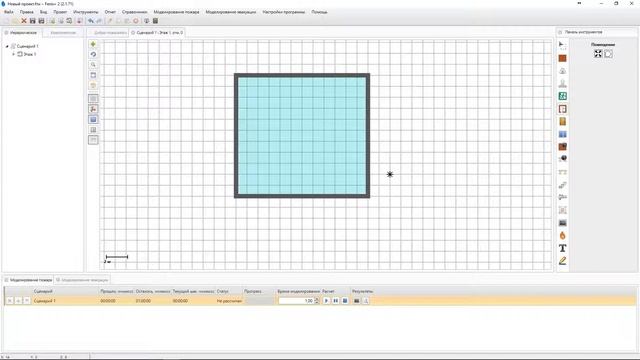Click the blue room in the drawing canvas

click(302, 136)
